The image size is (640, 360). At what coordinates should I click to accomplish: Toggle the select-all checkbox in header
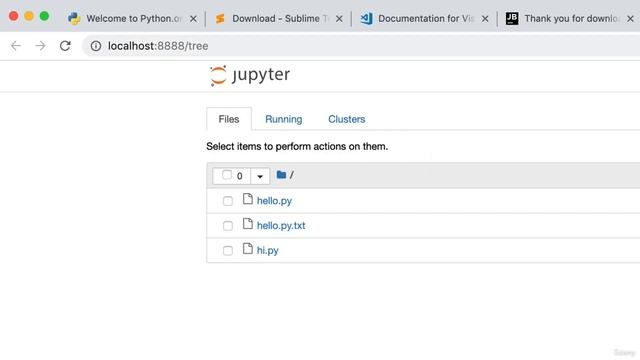[x=227, y=175]
